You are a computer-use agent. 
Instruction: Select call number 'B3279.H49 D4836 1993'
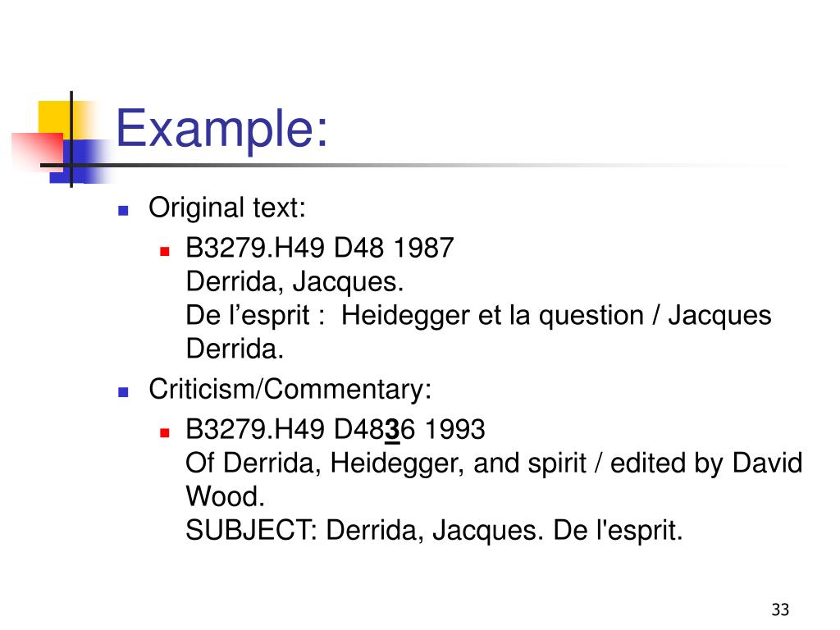coord(336,430)
